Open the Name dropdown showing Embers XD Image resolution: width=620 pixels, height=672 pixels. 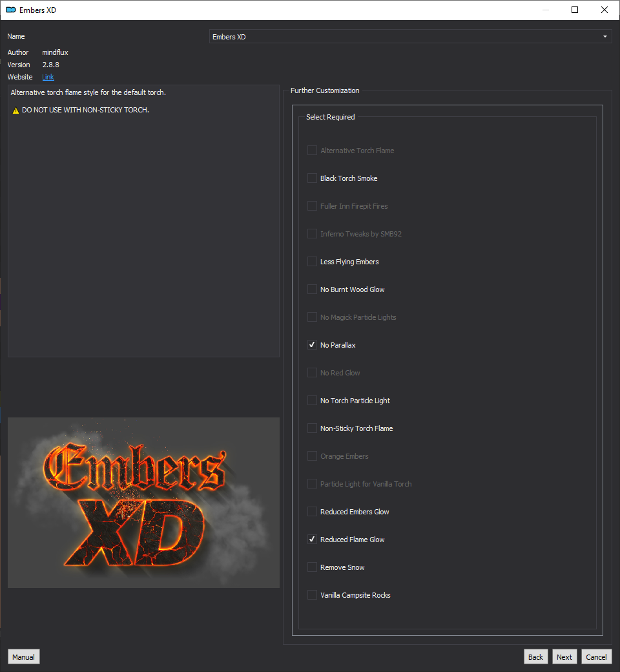click(x=410, y=36)
